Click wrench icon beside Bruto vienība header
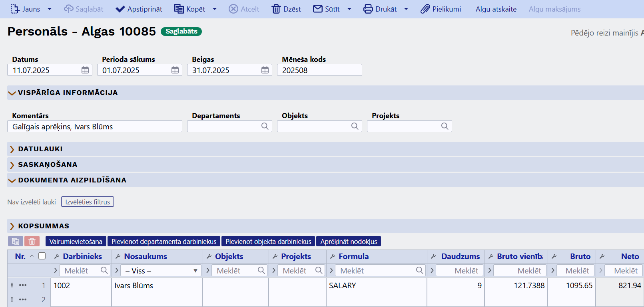Viewport: 644px width, 307px height. click(491, 256)
